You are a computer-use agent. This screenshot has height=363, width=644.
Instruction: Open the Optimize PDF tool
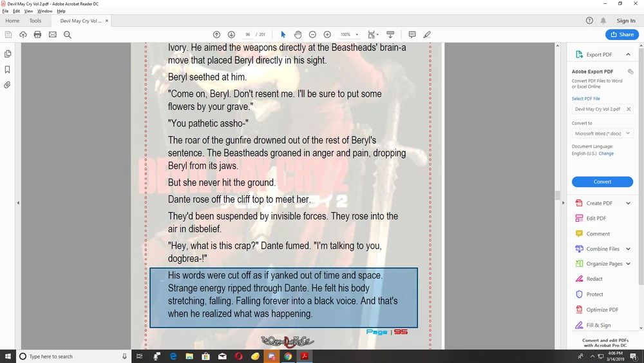(602, 309)
